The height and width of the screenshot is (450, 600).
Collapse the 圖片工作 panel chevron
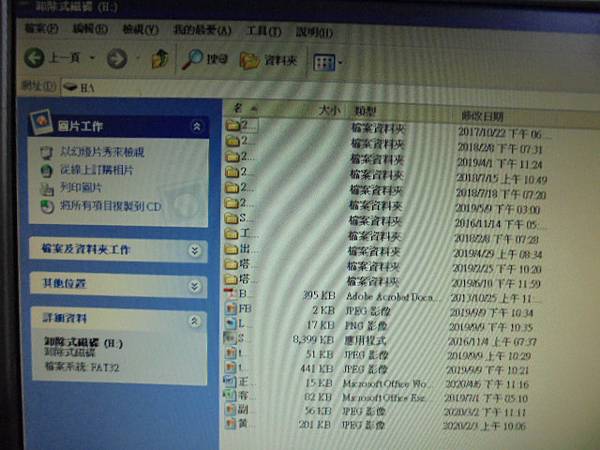pyautogui.click(x=197, y=126)
